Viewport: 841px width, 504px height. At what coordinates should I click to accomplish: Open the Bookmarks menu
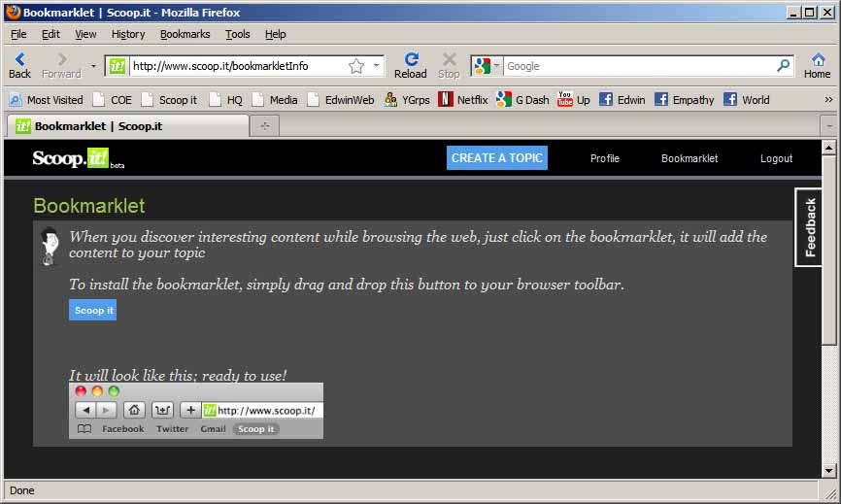click(185, 34)
